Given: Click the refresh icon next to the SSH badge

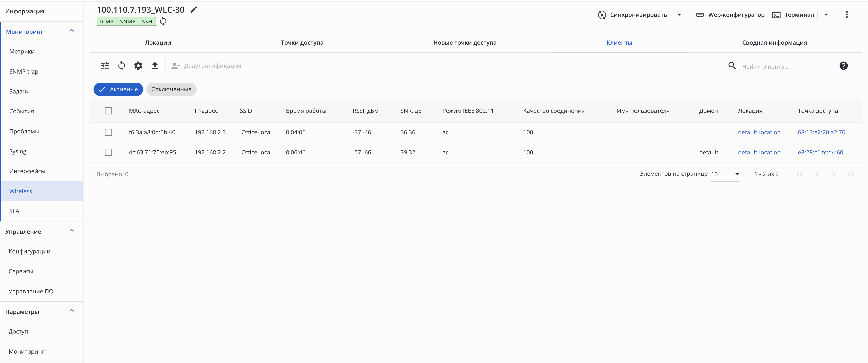Looking at the screenshot, I should (x=163, y=21).
